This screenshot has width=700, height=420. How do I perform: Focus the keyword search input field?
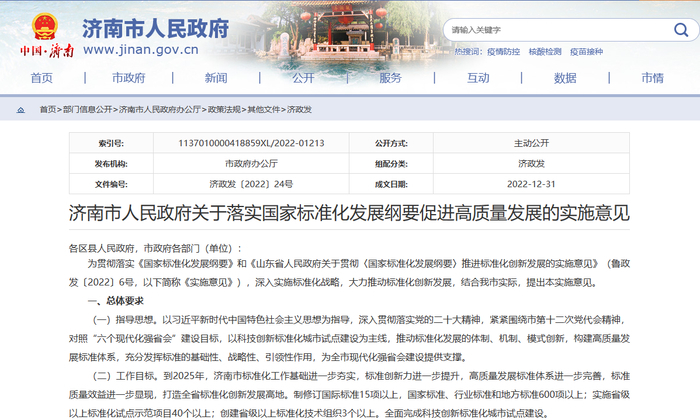pyautogui.click(x=558, y=30)
